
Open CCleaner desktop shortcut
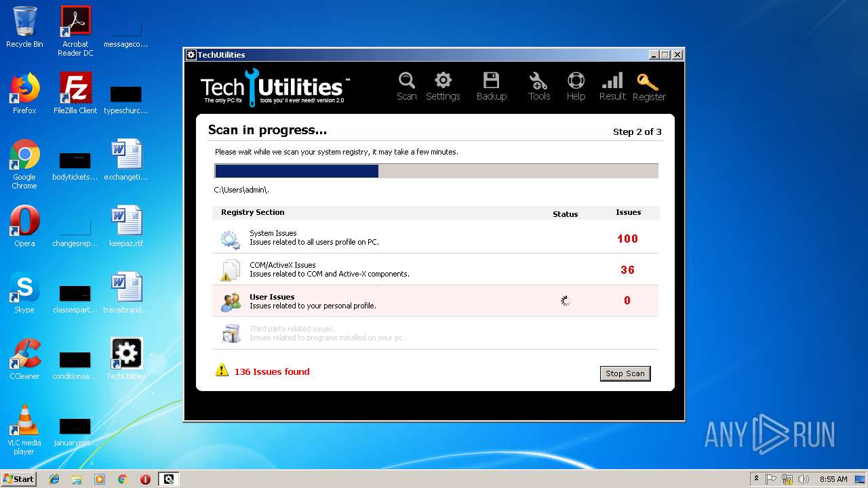click(x=24, y=359)
